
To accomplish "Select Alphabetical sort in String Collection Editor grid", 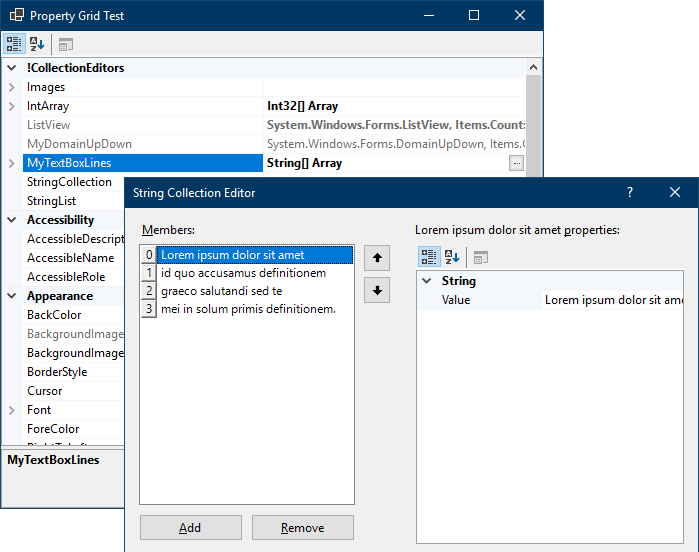I will [x=452, y=257].
